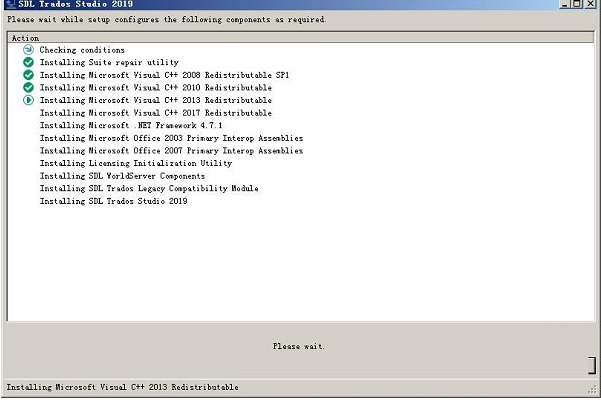Select 'Office 2007 Primary Interop Assemblies' row

click(x=171, y=151)
